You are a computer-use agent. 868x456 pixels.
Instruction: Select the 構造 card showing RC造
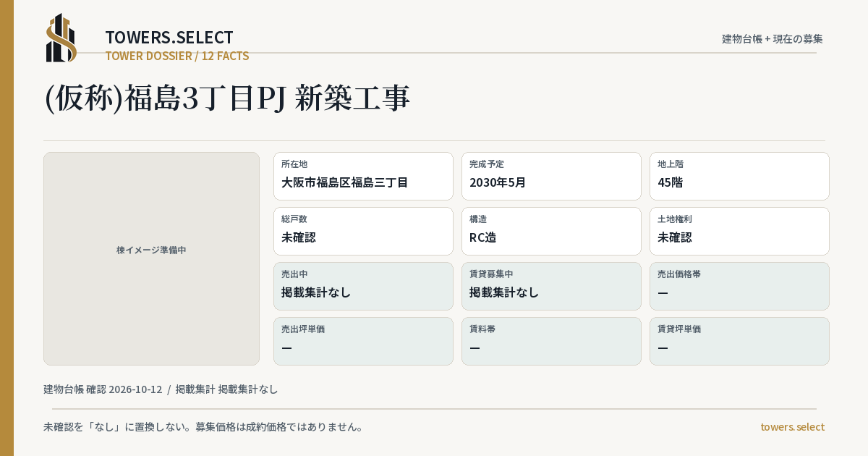coord(551,231)
